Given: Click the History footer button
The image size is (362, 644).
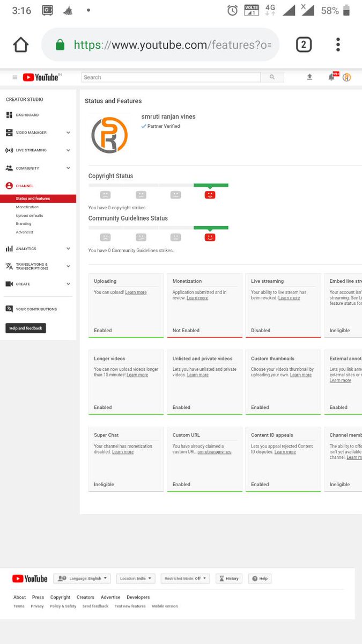Looking at the screenshot, I should [x=229, y=579].
